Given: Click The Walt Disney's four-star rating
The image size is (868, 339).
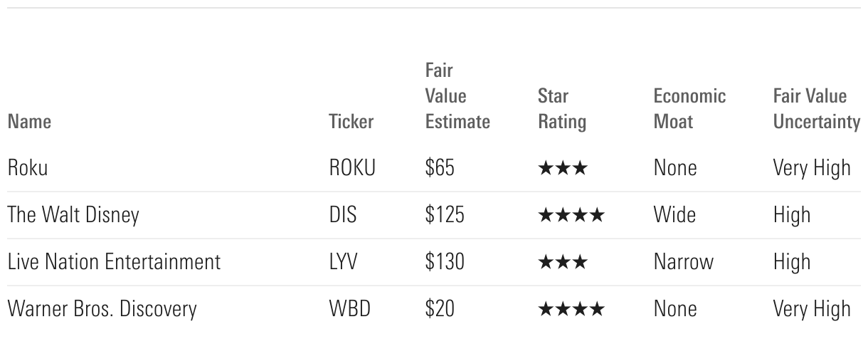Looking at the screenshot, I should click(571, 215).
